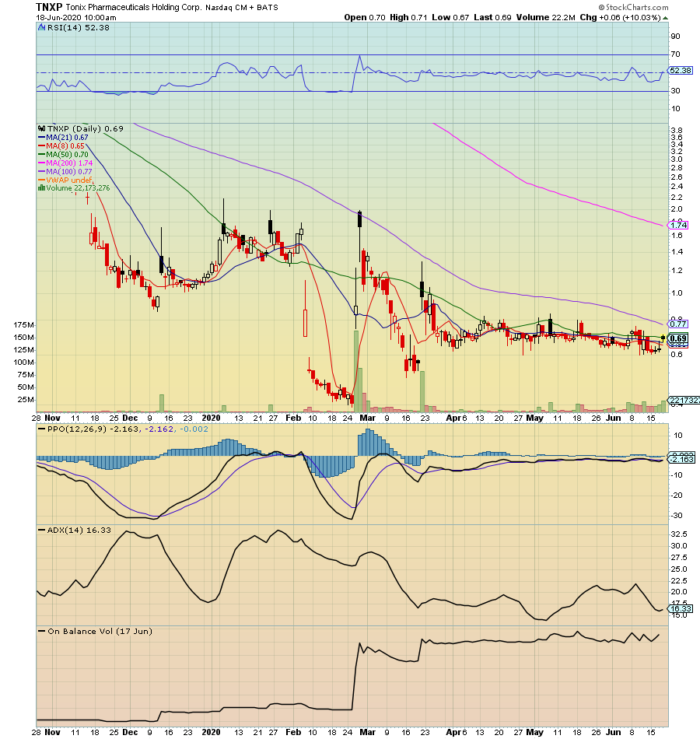
Task: Click the bold 0.69 last-price tag
Action: (x=678, y=338)
